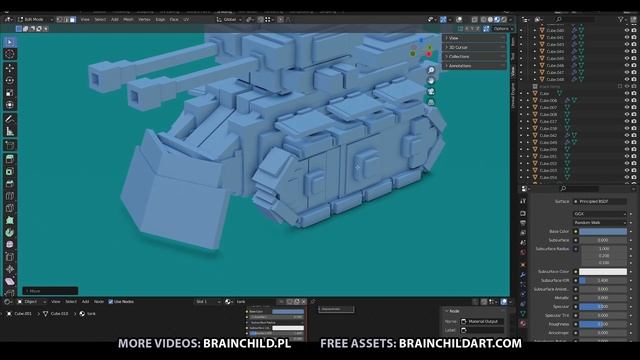Select the Spin tool
Viewport: 640px width, 360px height.
point(10,233)
